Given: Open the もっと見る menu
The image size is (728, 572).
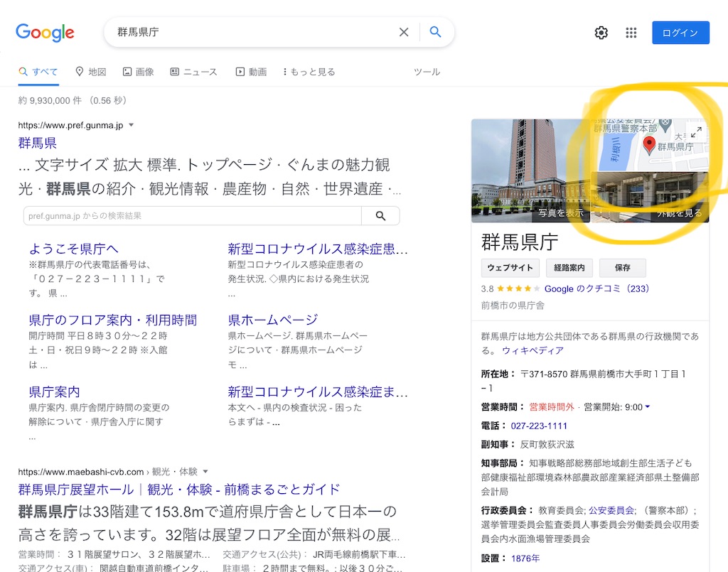Looking at the screenshot, I should tap(309, 72).
